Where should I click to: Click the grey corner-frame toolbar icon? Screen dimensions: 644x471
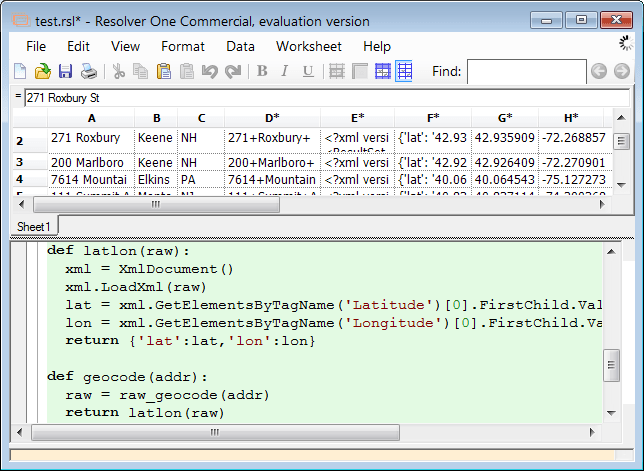coord(360,71)
